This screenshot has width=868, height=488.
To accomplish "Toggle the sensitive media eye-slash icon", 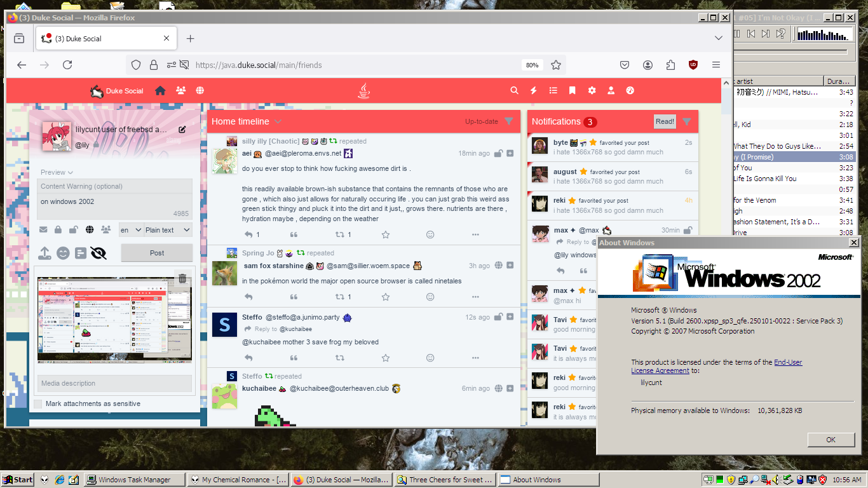I will point(98,253).
